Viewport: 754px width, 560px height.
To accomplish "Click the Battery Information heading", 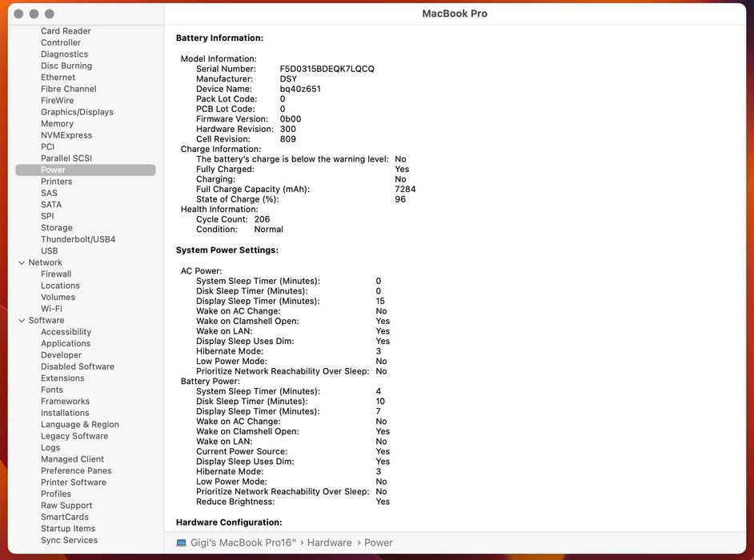I will point(219,38).
